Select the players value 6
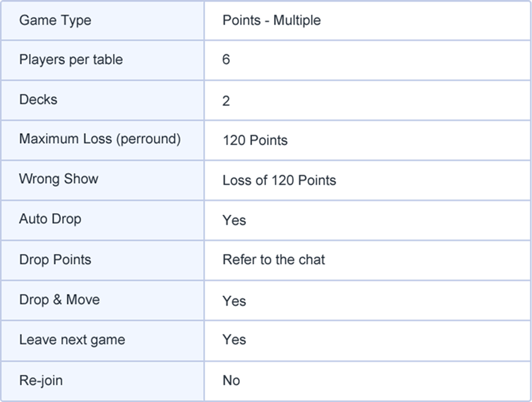Screen dimensions: 532x402 (226, 60)
